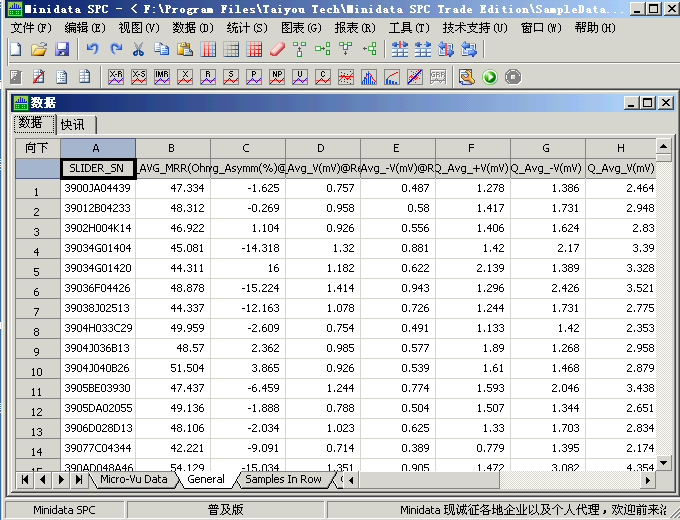
Task: Open S chart icon
Action: point(231,77)
